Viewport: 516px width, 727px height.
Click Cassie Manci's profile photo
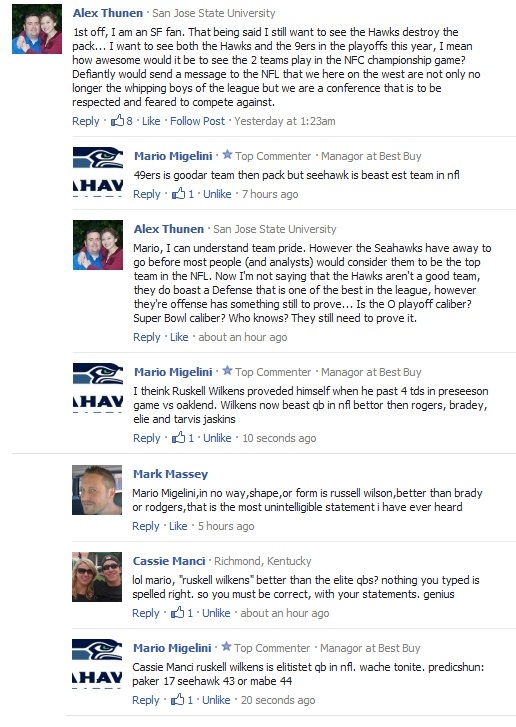(97, 577)
